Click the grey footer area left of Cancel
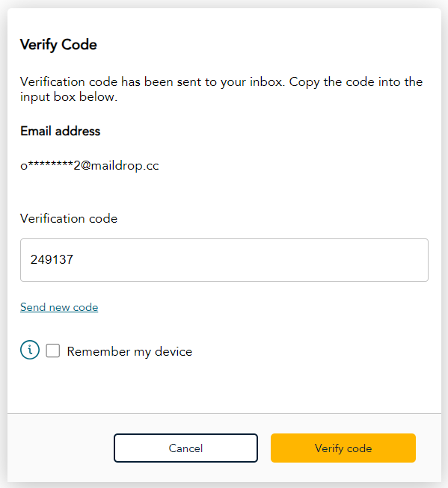The height and width of the screenshot is (488, 448). [61, 448]
